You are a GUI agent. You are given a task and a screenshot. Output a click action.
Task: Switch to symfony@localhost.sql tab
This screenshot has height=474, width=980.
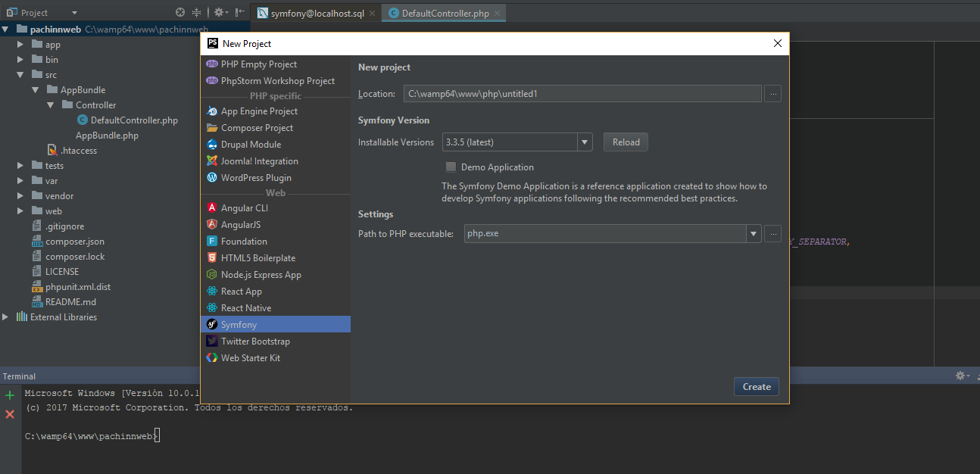point(317,14)
